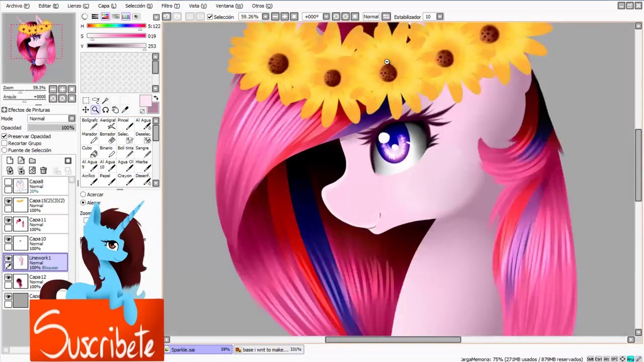Select the Acercar radio option

coord(83,195)
